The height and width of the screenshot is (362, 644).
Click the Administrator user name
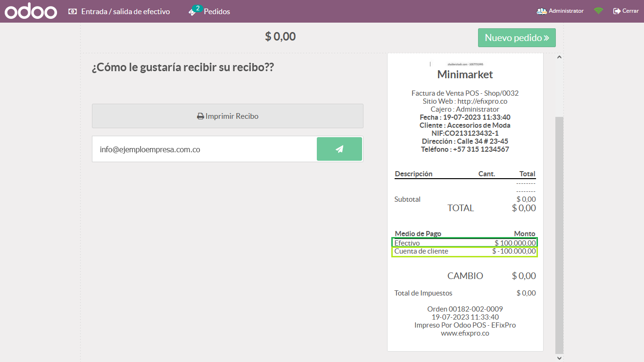click(566, 11)
